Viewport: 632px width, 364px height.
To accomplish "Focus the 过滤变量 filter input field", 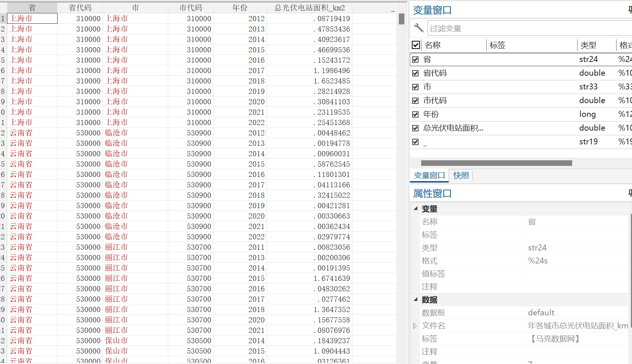I will (x=530, y=28).
